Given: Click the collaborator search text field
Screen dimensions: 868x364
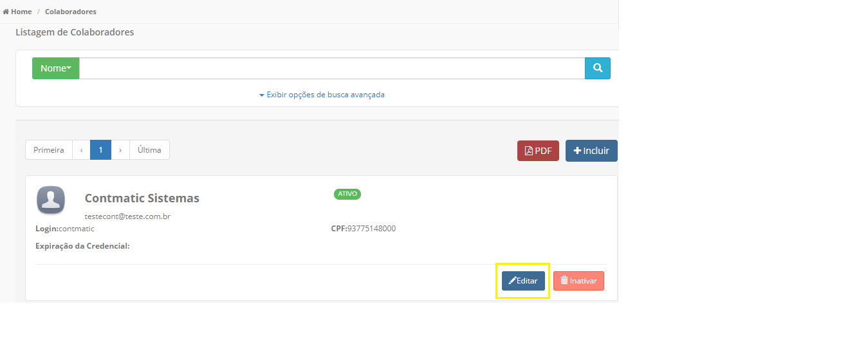Looking at the screenshot, I should pos(332,68).
